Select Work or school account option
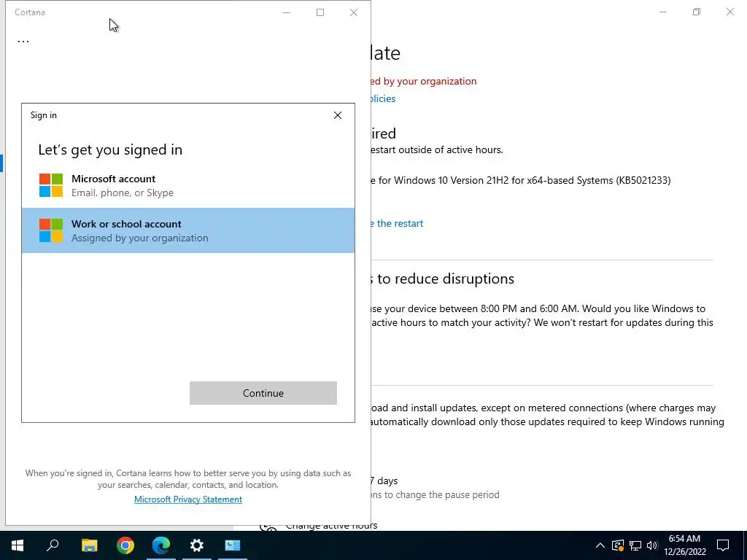 point(188,230)
